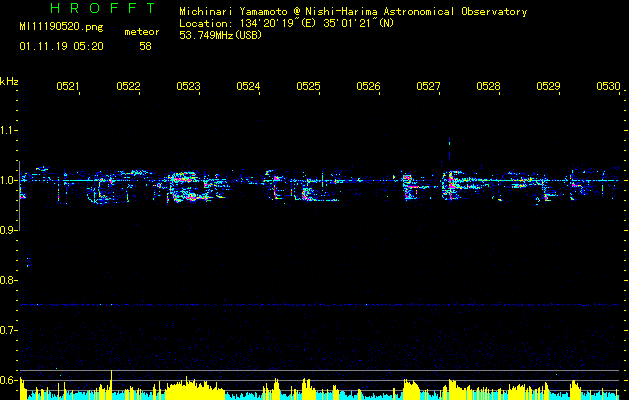Click the faint horizontal line near 0.75 kHz

(x=320, y=305)
